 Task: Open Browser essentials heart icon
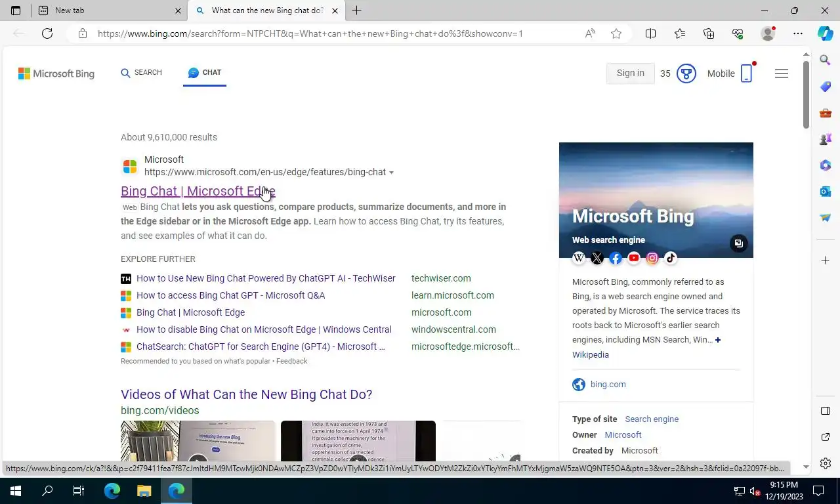pos(738,33)
